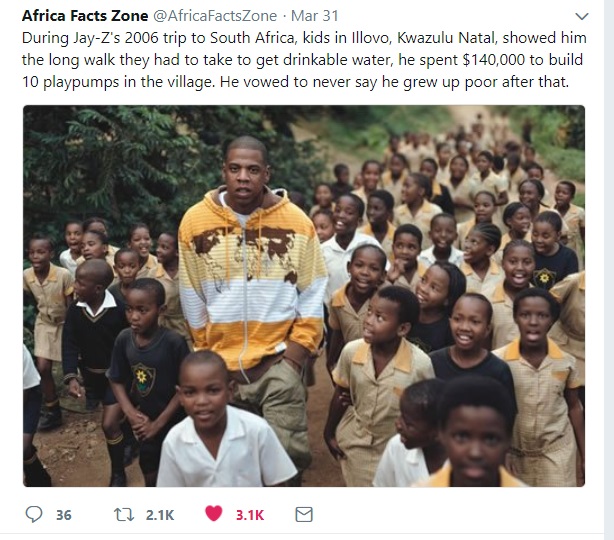Click the reply speech bubble icon

point(34,514)
